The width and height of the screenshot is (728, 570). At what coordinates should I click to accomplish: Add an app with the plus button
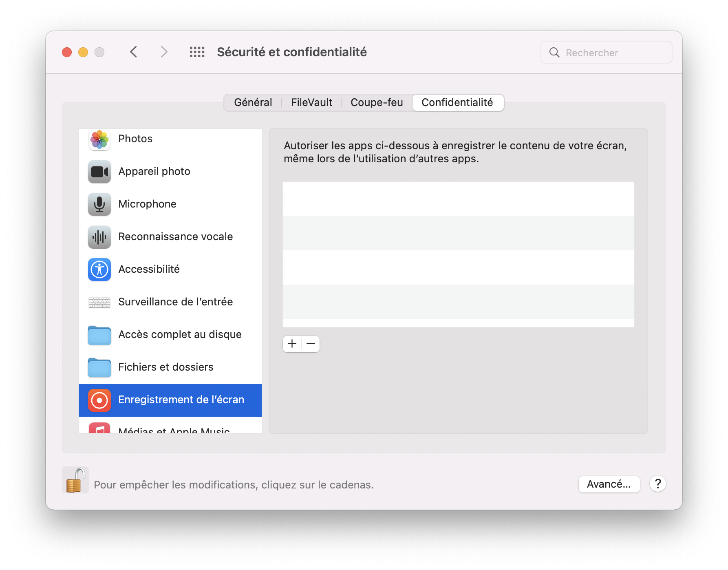(x=292, y=344)
